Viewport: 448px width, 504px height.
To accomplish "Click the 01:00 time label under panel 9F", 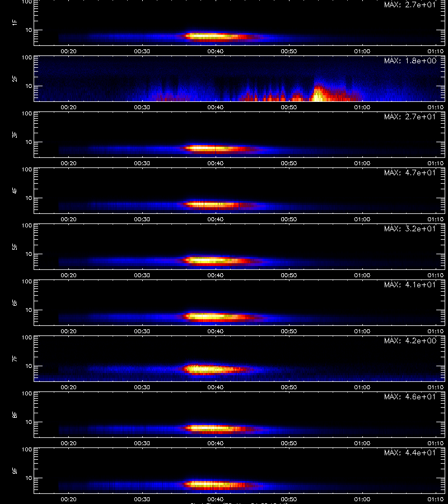I will (x=362, y=499).
